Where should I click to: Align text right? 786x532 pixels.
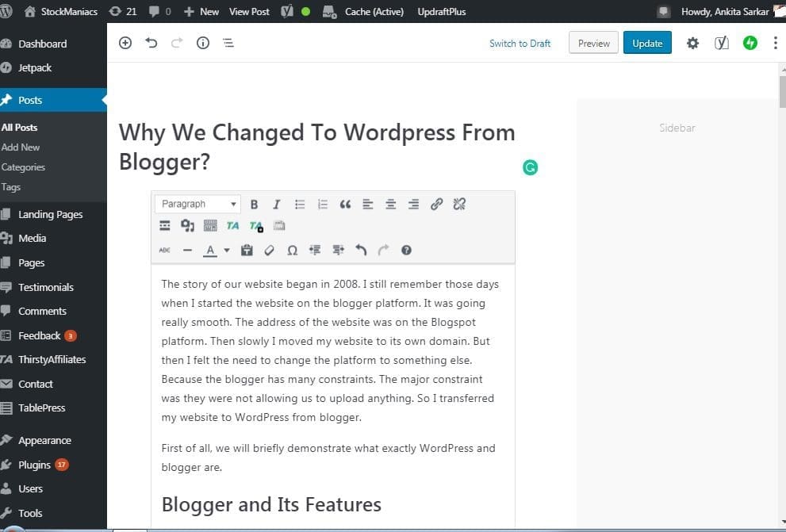pos(413,205)
